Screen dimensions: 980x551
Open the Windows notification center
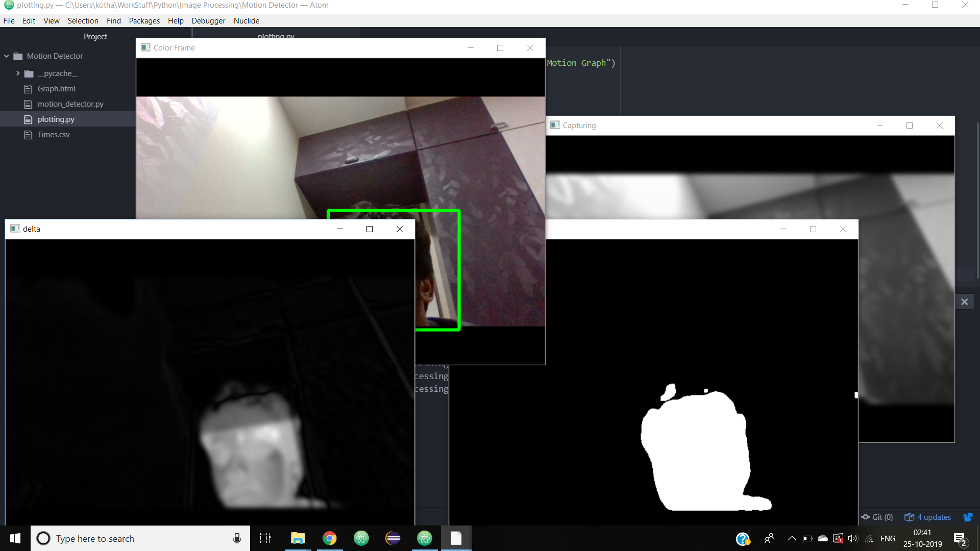960,539
